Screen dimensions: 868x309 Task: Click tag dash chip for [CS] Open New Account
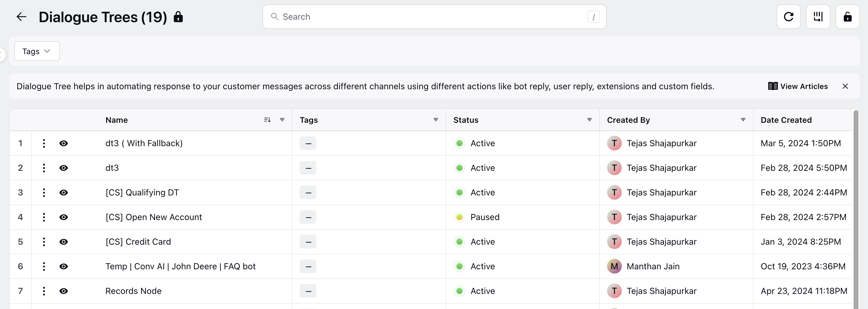(x=308, y=217)
